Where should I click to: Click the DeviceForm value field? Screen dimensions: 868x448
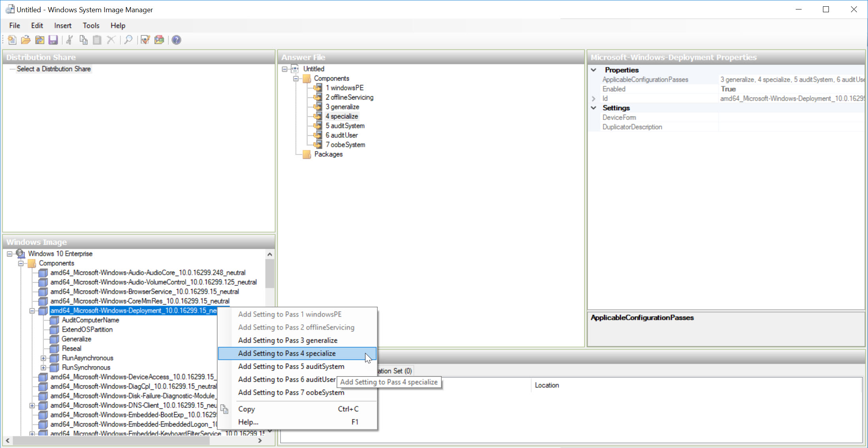[x=791, y=117]
